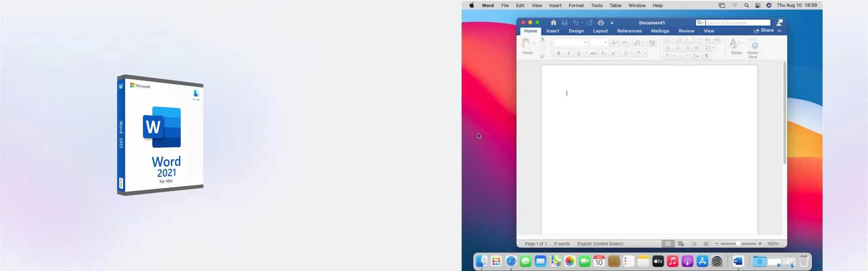This screenshot has height=271, width=868.
Task: Toggle Subscript formatting
Action: click(604, 53)
